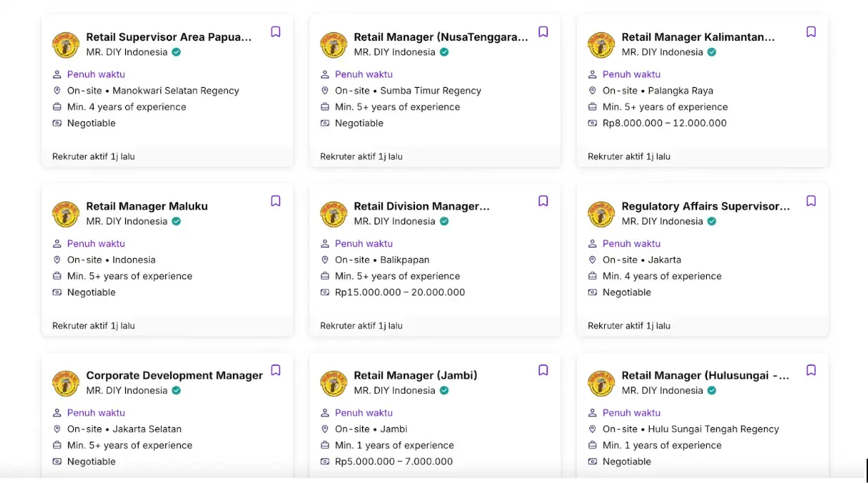Click 'On-site • Hulu Sungai Tengah Regency' text

tap(691, 429)
